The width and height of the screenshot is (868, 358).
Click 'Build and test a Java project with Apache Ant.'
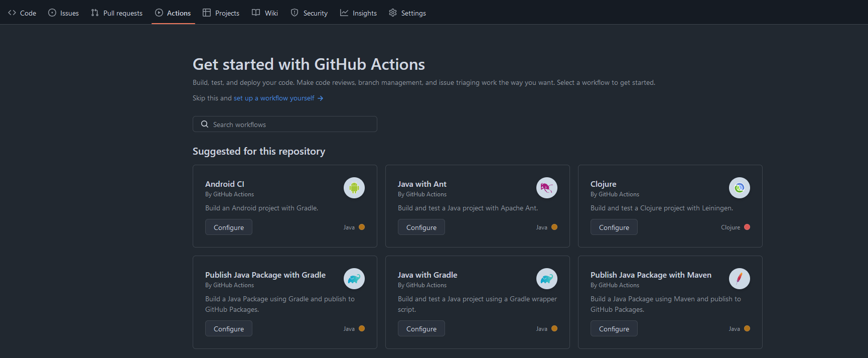468,208
